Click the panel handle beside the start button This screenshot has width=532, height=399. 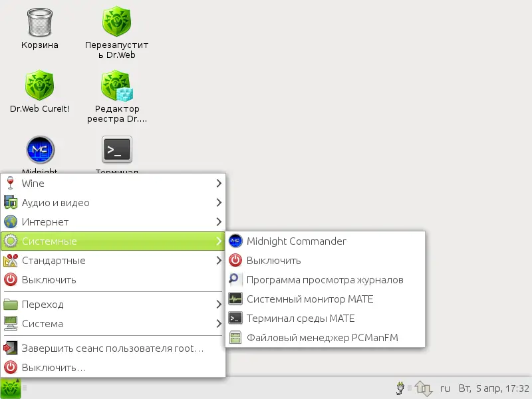point(25,388)
